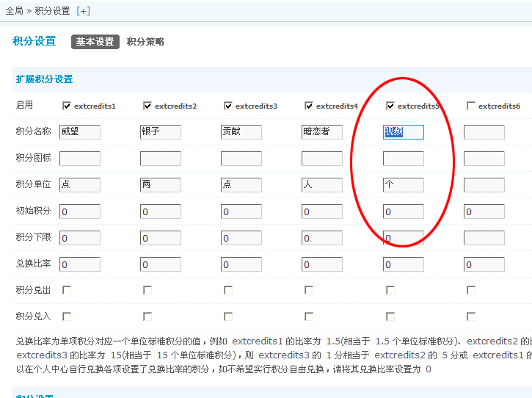Click extcredits2 初始积分 field
The width and height of the screenshot is (532, 398).
(x=161, y=211)
